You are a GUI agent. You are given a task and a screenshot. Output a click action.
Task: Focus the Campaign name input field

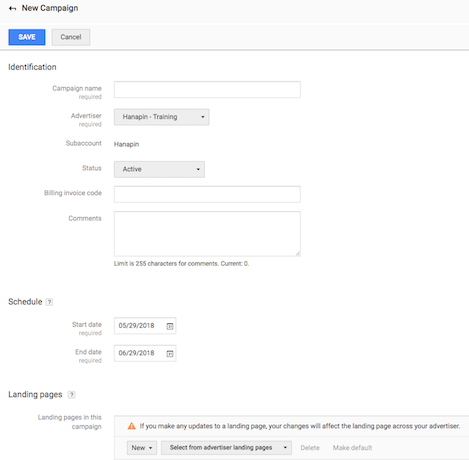coord(207,90)
